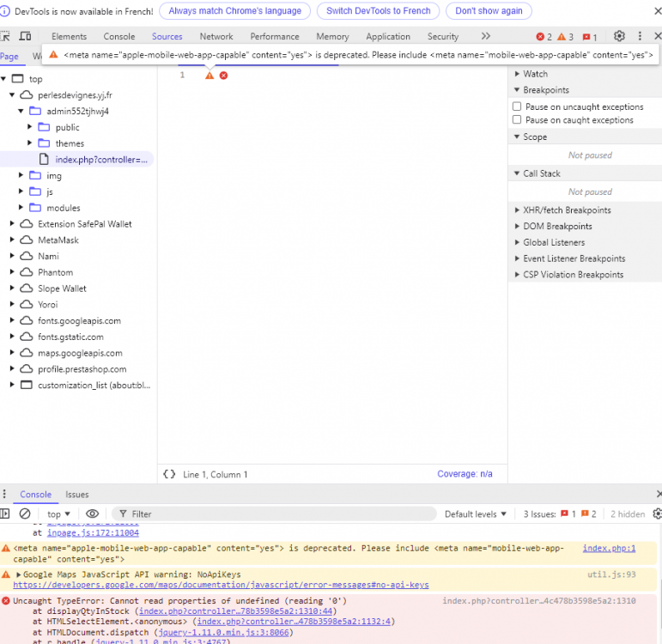Viewport: 662px width, 644px height.
Task: Open the inpage.js:172:11004 link
Action: [x=93, y=532]
